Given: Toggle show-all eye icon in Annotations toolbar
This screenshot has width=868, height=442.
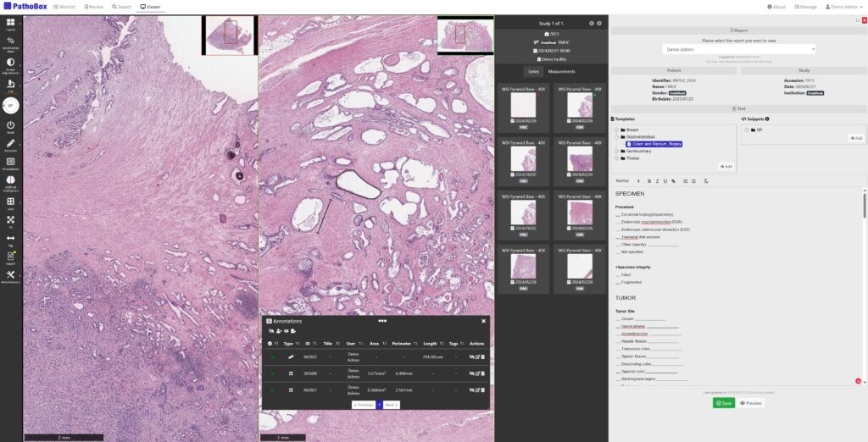Looking at the screenshot, I should click(287, 331).
